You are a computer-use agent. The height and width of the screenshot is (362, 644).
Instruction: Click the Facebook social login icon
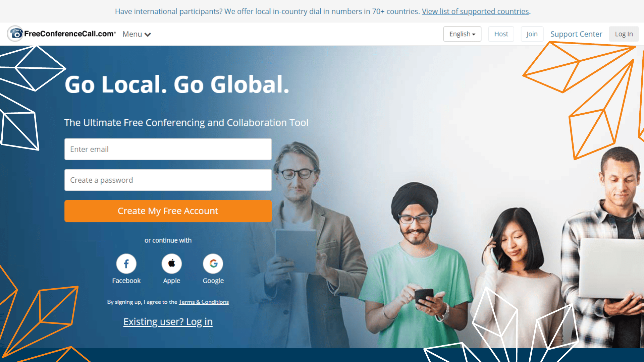126,263
